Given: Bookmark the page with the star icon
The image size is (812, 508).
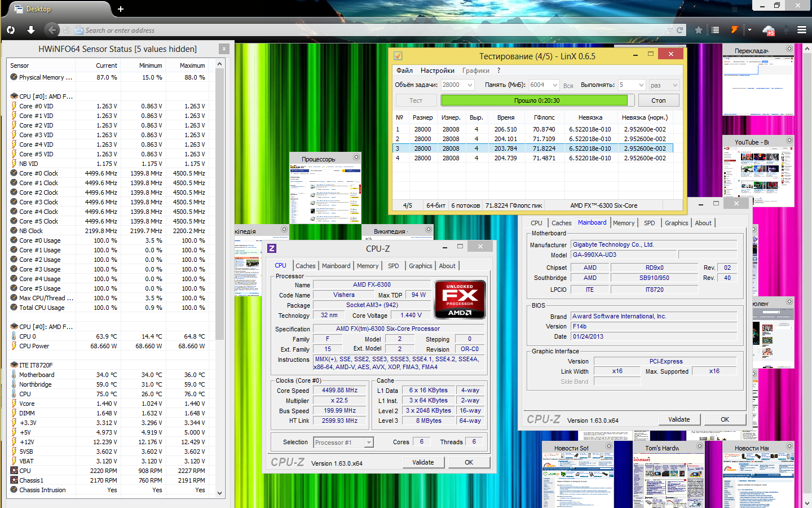Looking at the screenshot, I should point(699,30).
